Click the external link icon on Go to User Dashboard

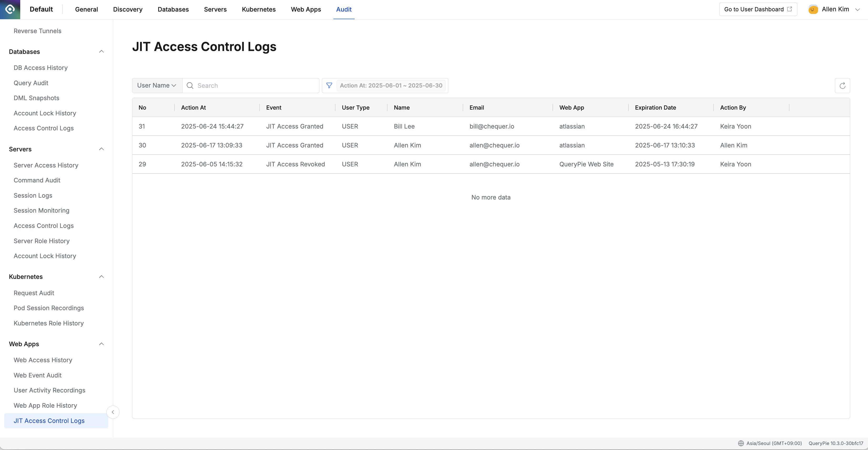pyautogui.click(x=790, y=9)
